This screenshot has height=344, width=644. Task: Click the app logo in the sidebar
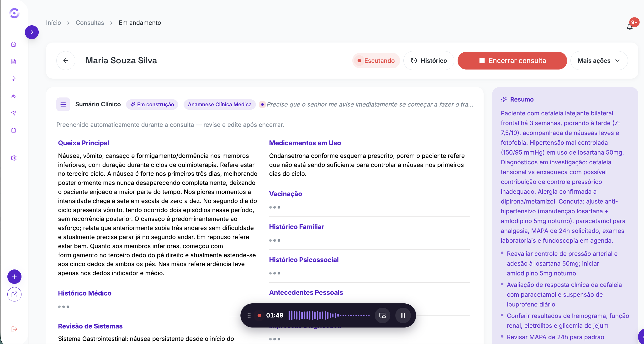14,13
